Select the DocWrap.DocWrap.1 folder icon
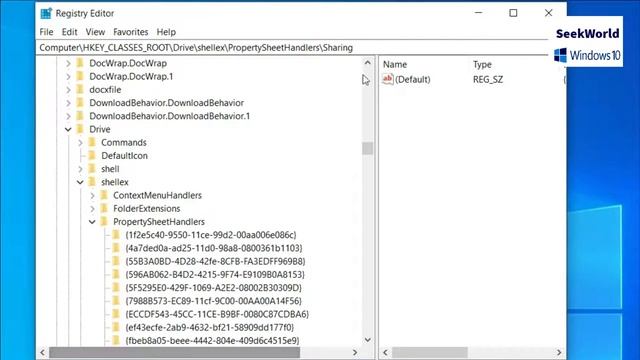Image resolution: width=640 pixels, height=360 pixels. click(x=80, y=76)
